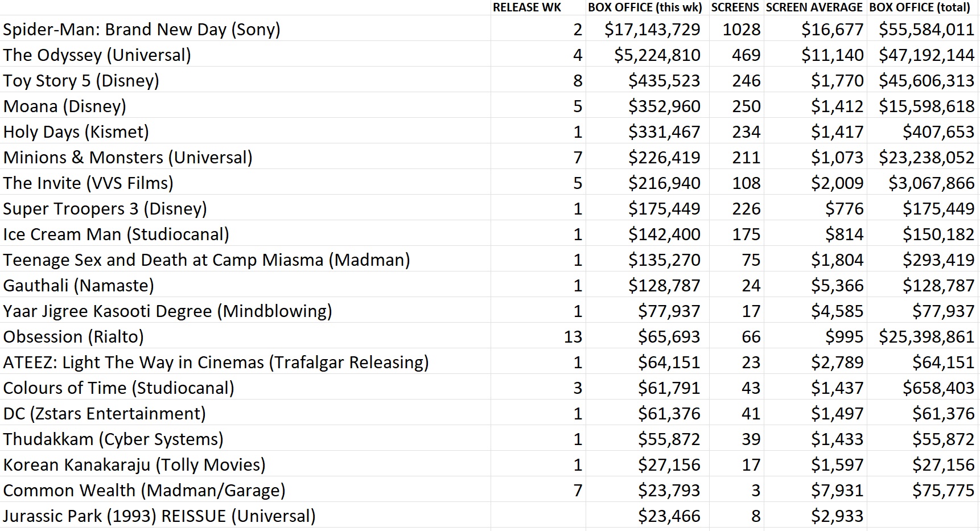The image size is (980, 531).
Task: Click Moana's screen count 250
Action: point(746,106)
